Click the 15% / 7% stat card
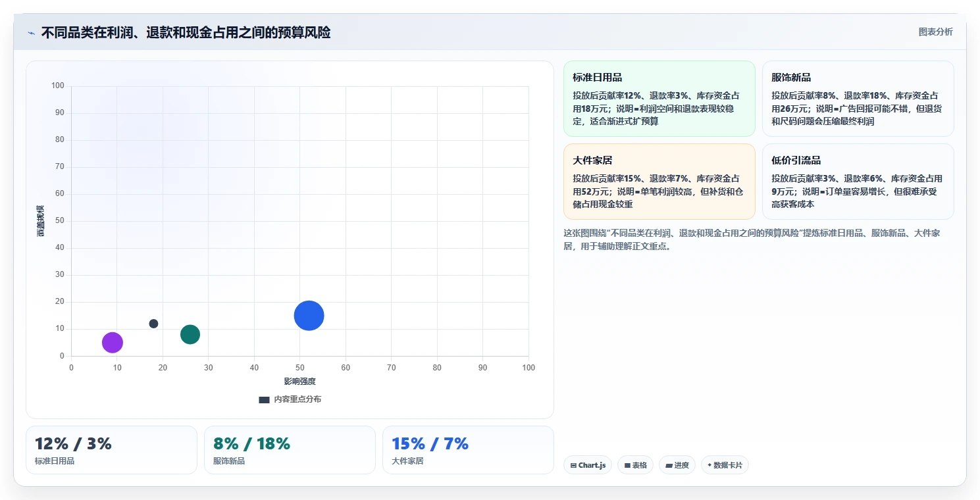 [468, 450]
